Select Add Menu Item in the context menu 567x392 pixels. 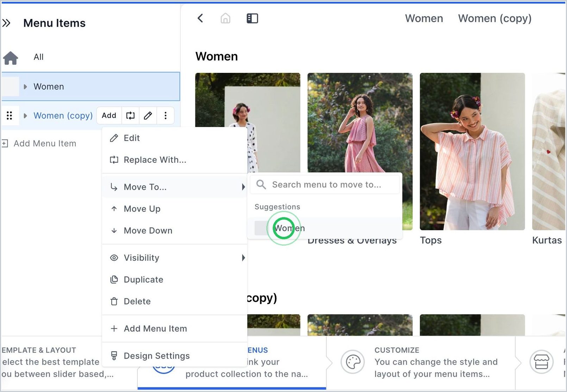[175, 328]
